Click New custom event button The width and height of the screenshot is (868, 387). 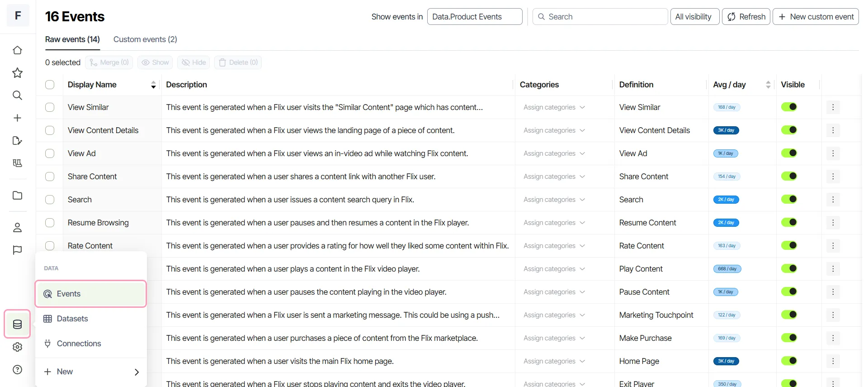[816, 17]
